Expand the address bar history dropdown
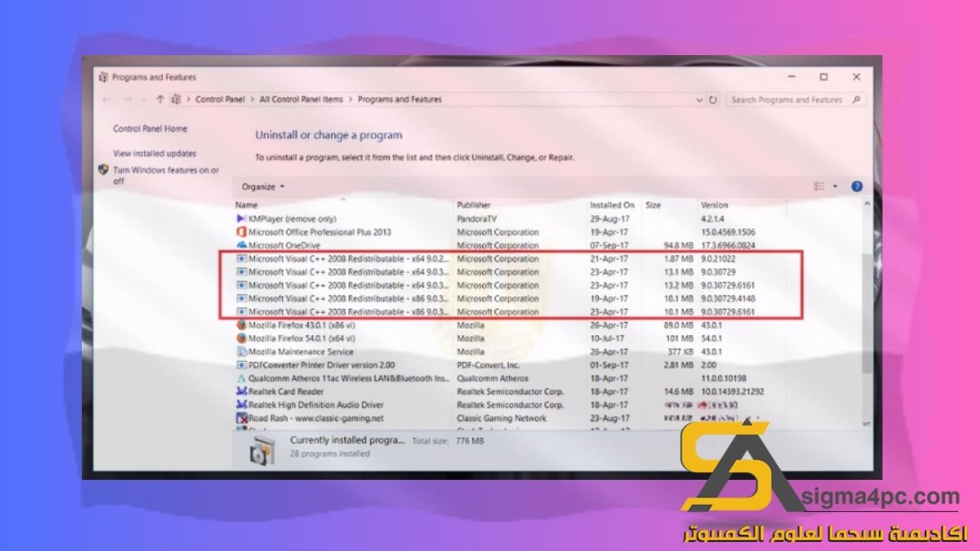This screenshot has height=551, width=980. tap(700, 99)
